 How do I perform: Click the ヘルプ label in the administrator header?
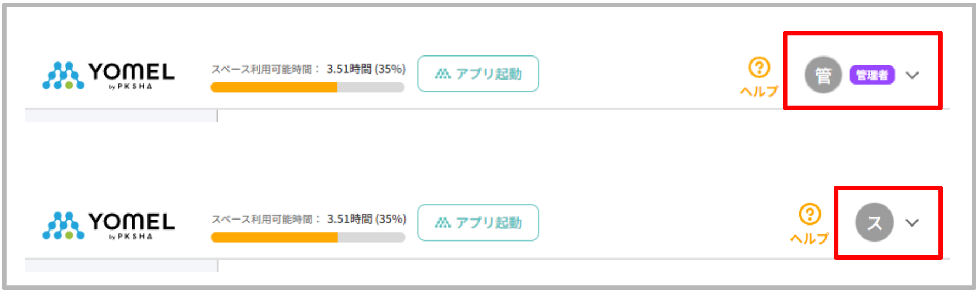click(759, 91)
